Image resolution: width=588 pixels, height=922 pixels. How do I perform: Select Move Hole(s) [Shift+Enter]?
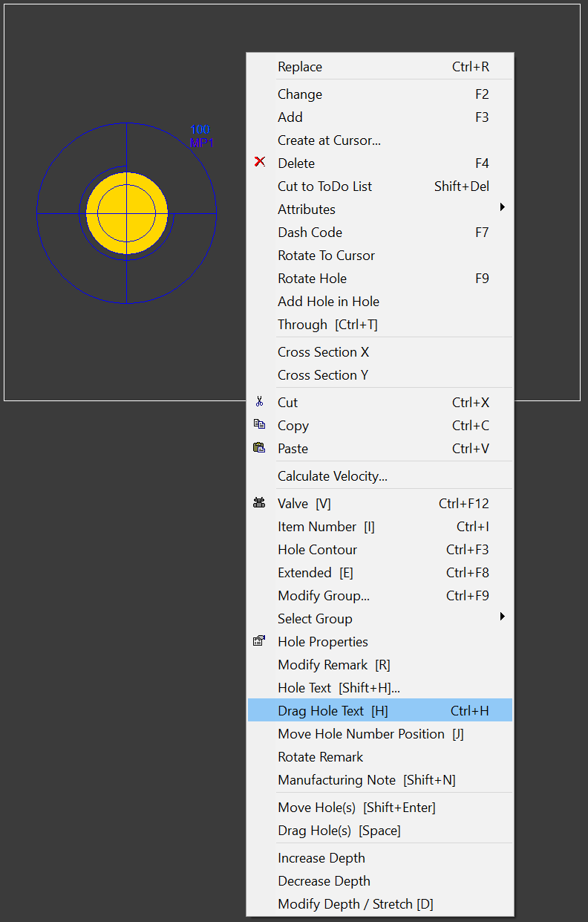380,808
